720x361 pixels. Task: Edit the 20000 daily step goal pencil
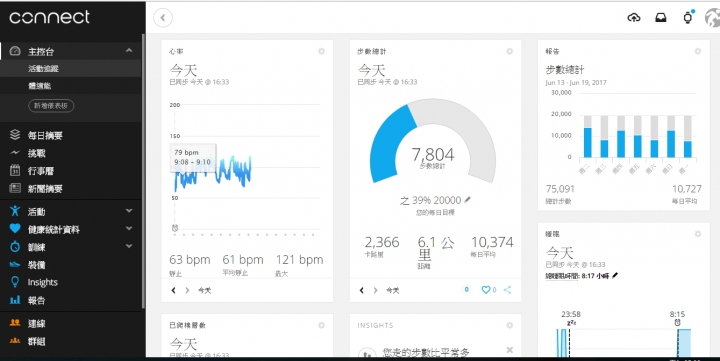tap(467, 200)
